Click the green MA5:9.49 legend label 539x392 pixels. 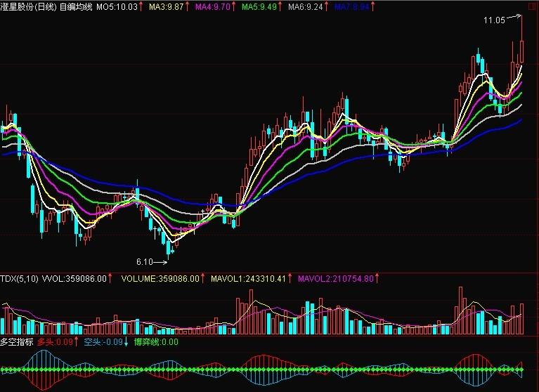coord(259,7)
